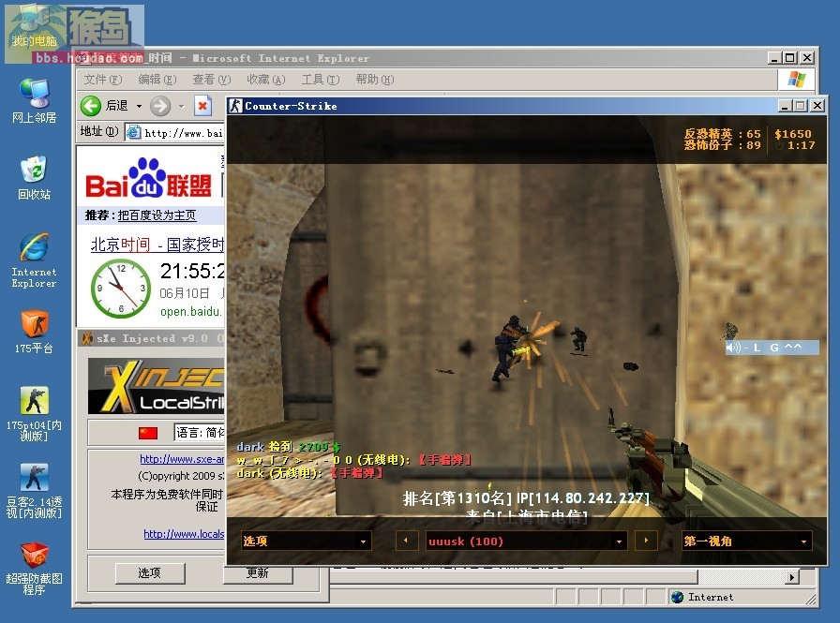This screenshot has width=840, height=623.
Task: Click IE green Back arrow icon
Action: point(91,106)
